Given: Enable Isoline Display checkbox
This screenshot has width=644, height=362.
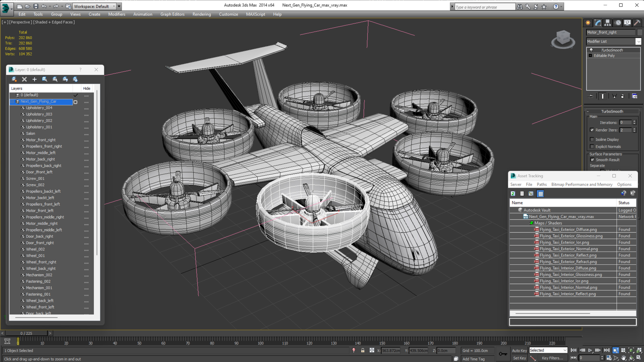Looking at the screenshot, I should [592, 139].
